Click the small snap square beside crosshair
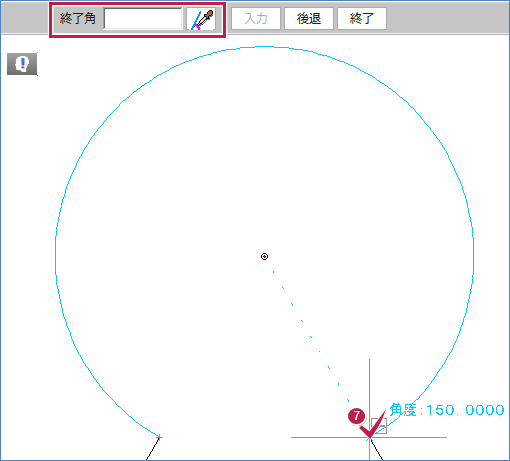This screenshot has width=510, height=461. click(379, 426)
